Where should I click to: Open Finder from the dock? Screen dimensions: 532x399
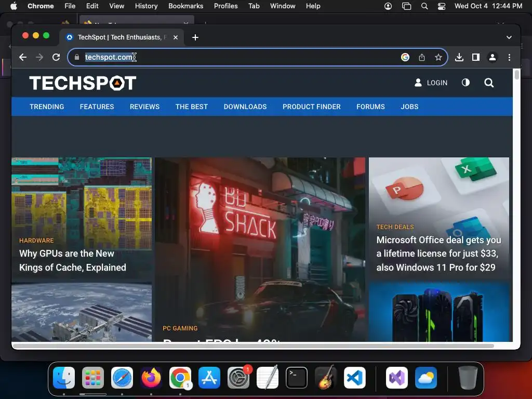click(64, 378)
